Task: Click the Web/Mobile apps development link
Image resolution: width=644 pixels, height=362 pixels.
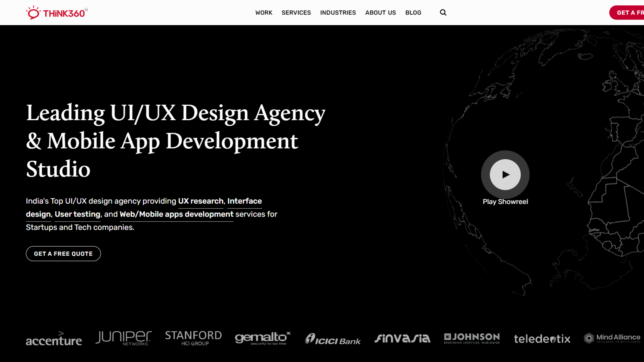Action: (x=176, y=214)
